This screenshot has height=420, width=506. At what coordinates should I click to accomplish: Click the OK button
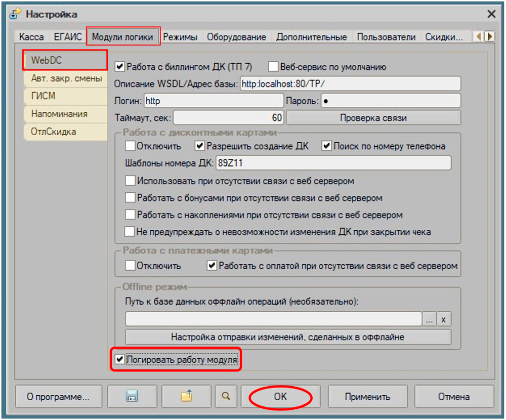[280, 397]
